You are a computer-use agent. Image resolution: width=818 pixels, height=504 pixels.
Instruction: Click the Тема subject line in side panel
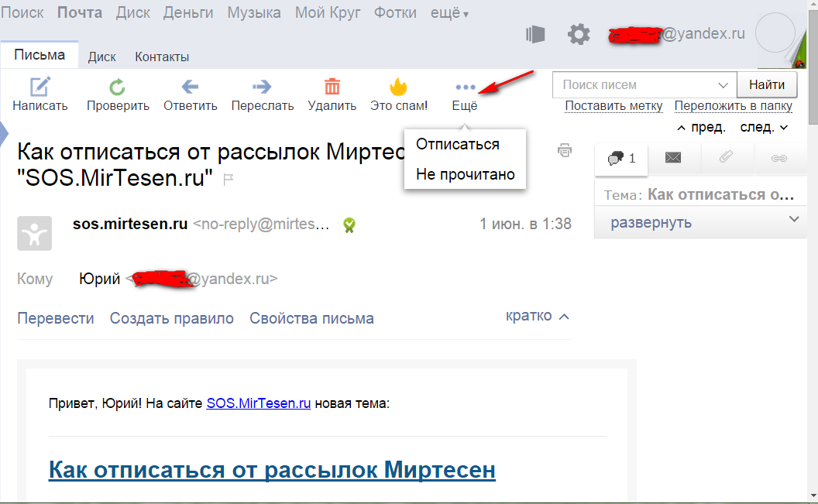pos(699,195)
